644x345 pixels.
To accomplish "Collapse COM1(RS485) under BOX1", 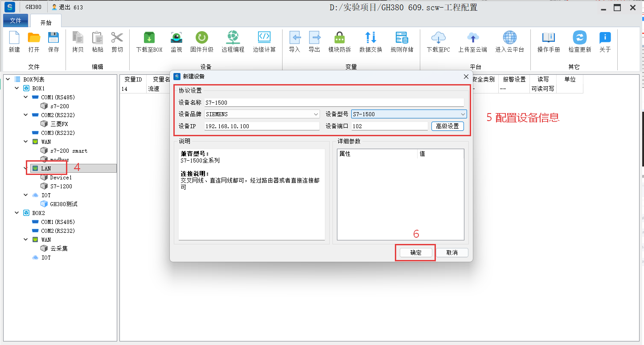I will (26, 97).
